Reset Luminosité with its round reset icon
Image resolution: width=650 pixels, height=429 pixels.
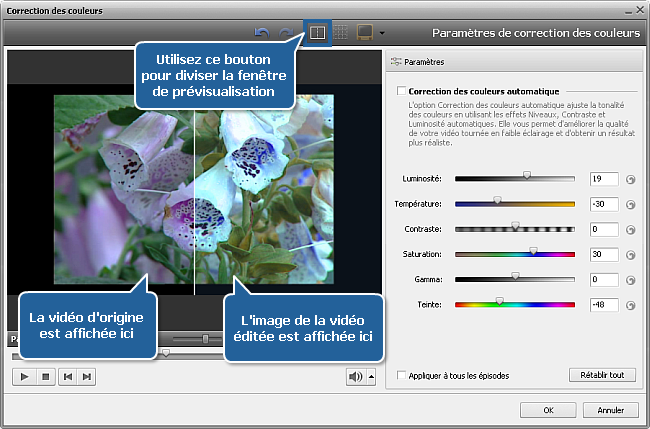coord(630,179)
